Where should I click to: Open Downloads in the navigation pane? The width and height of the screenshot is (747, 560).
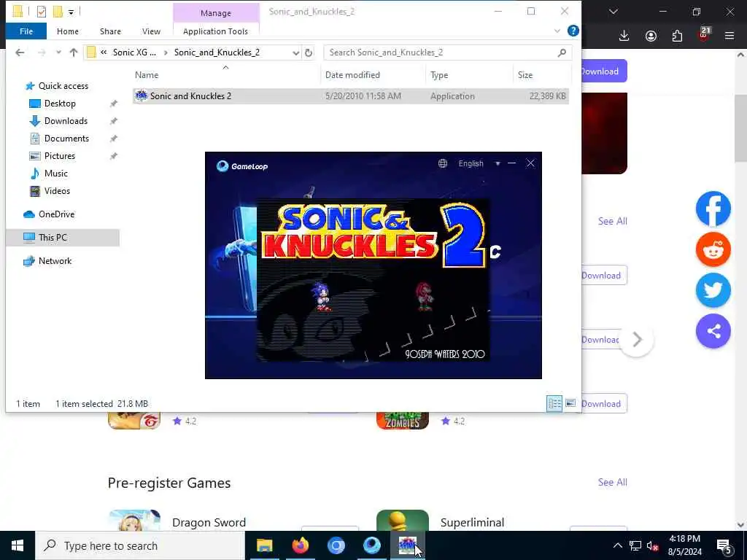(x=66, y=121)
